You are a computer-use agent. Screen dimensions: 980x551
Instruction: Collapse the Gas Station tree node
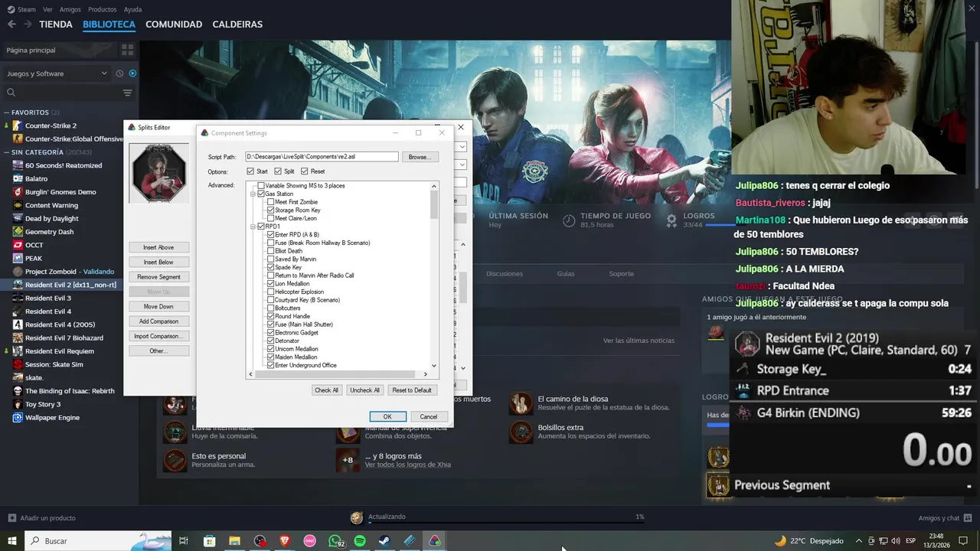point(253,194)
